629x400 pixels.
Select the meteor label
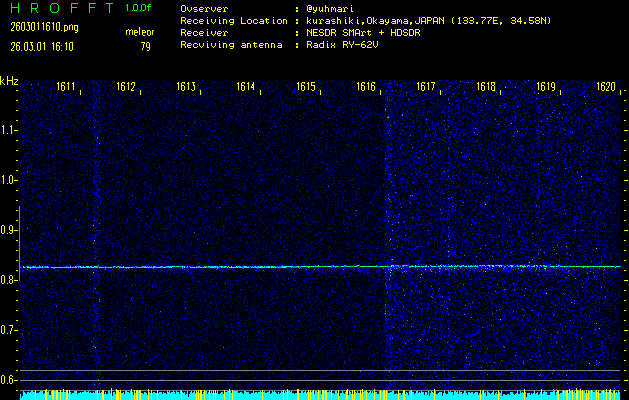coord(139,32)
